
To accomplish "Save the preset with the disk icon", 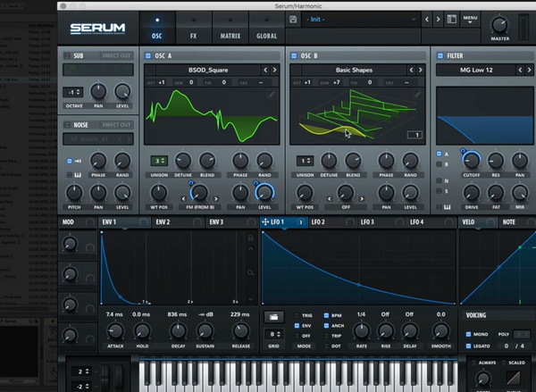I will coord(293,20).
